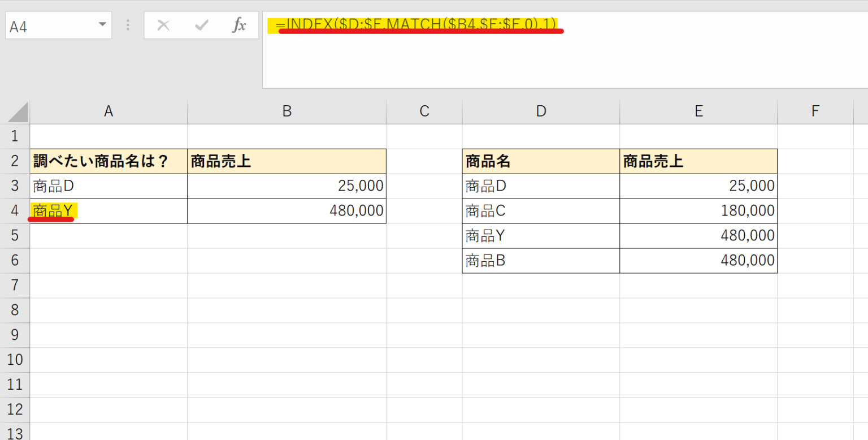The width and height of the screenshot is (868, 440).
Task: Click cell E3 value 25,000
Action: (698, 186)
